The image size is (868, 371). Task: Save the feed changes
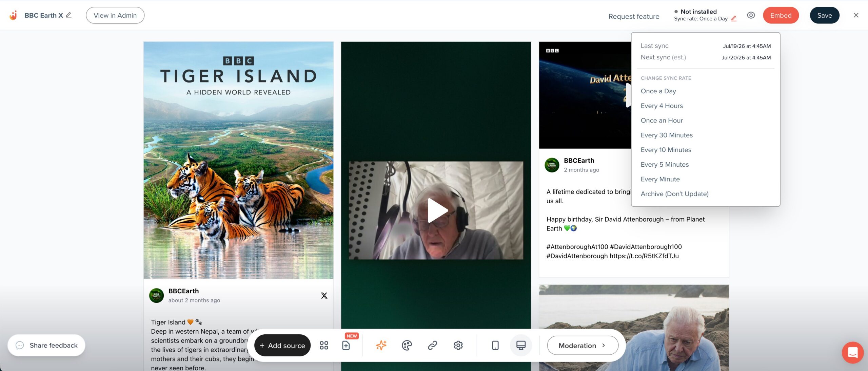pyautogui.click(x=825, y=15)
